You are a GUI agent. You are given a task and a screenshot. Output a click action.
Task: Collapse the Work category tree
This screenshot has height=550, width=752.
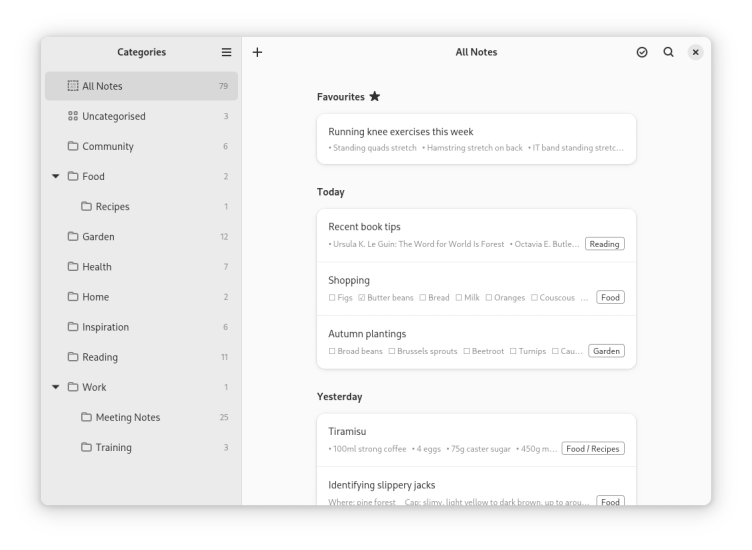pos(56,387)
